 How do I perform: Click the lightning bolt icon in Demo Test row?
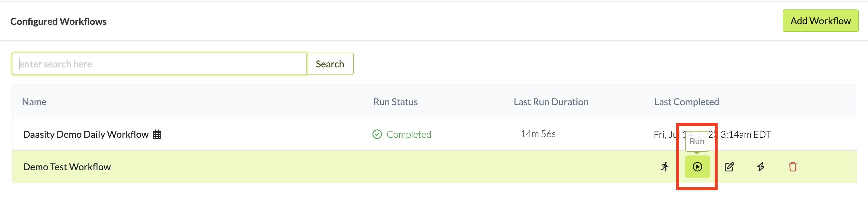761,167
